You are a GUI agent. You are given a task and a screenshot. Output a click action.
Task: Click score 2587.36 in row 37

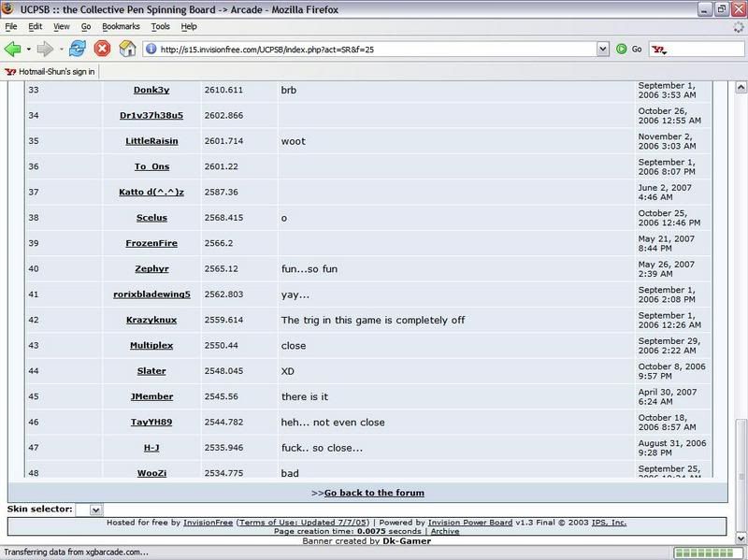click(221, 193)
